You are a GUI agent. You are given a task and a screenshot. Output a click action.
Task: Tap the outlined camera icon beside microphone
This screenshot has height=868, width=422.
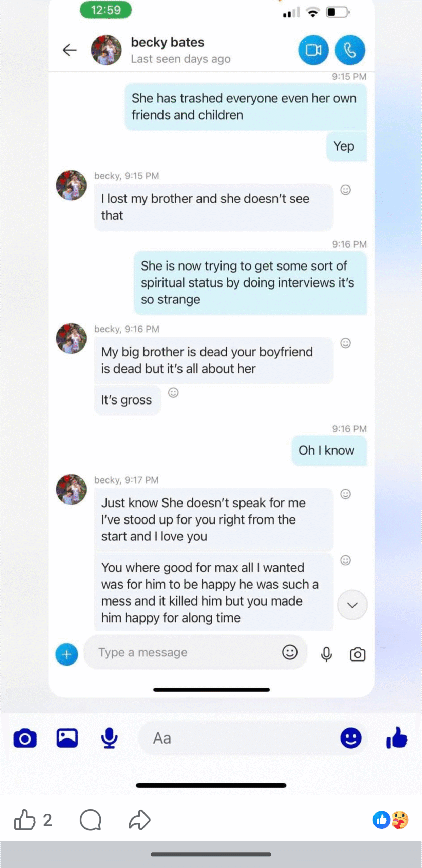pos(358,654)
